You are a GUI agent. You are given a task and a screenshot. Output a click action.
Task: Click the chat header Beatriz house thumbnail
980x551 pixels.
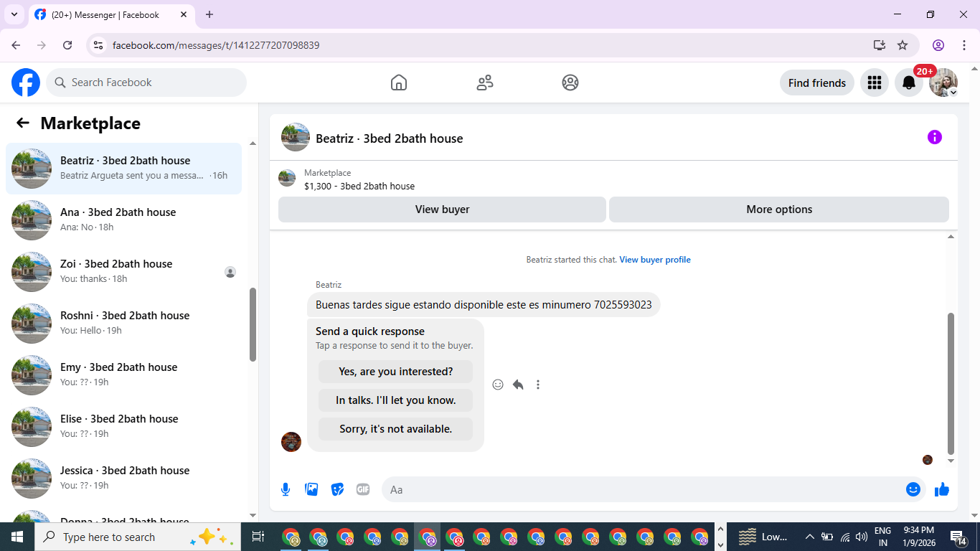(296, 137)
